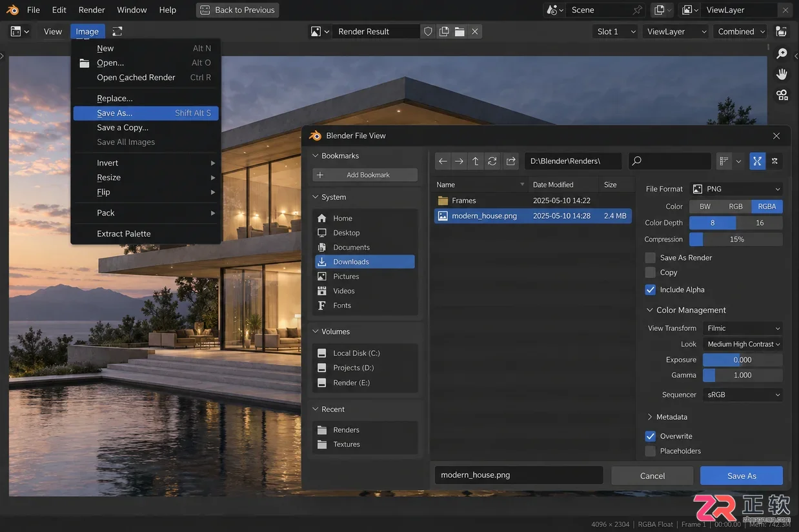This screenshot has width=799, height=532.
Task: Click Back to Previous
Action: [x=238, y=10]
